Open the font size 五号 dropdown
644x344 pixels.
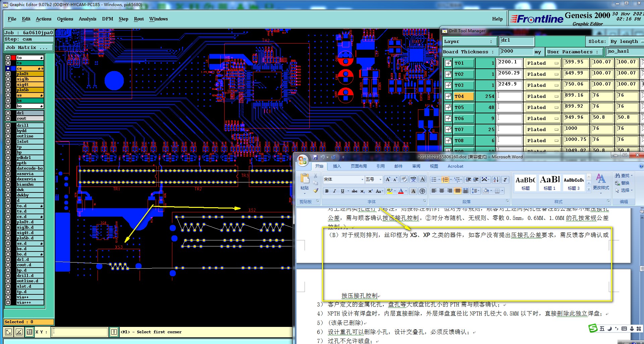pyautogui.click(x=380, y=179)
